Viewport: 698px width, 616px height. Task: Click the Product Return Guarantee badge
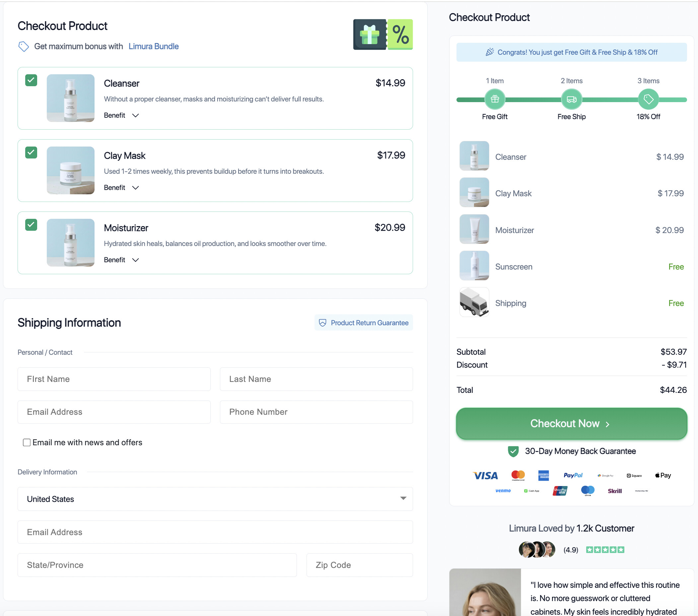363,323
